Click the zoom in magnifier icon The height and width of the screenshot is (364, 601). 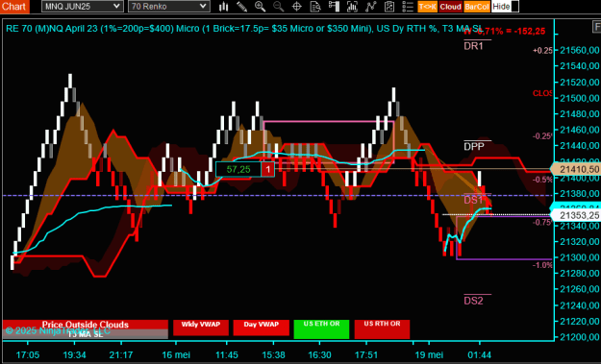point(261,7)
